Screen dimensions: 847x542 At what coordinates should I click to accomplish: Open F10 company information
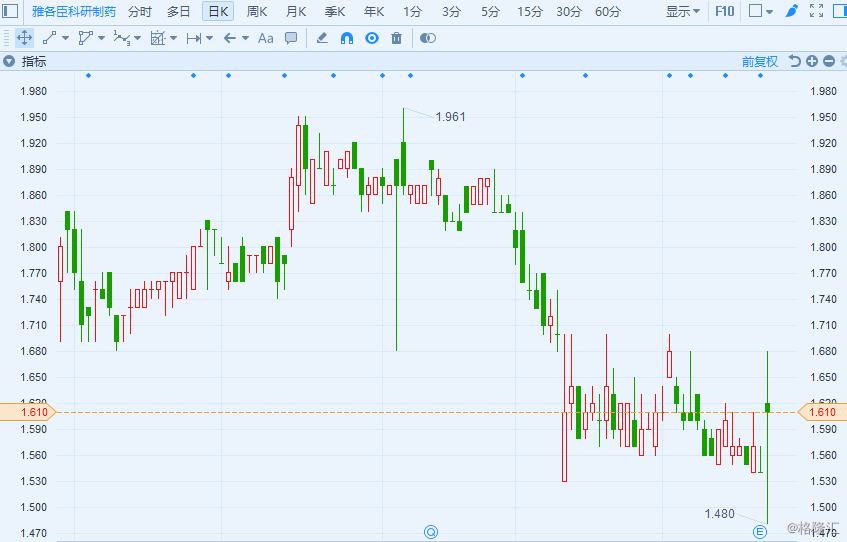[724, 11]
